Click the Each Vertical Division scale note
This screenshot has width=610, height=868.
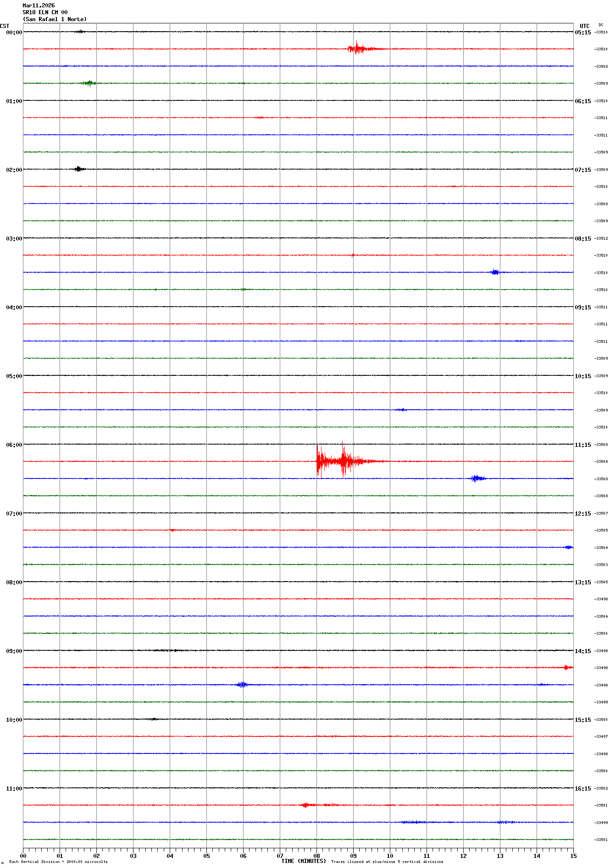coord(58,862)
